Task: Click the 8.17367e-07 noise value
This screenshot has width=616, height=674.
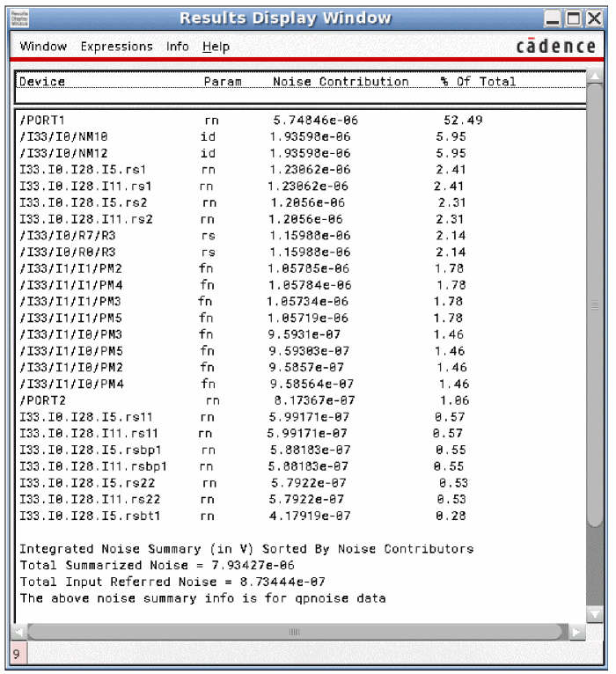Action: click(315, 400)
